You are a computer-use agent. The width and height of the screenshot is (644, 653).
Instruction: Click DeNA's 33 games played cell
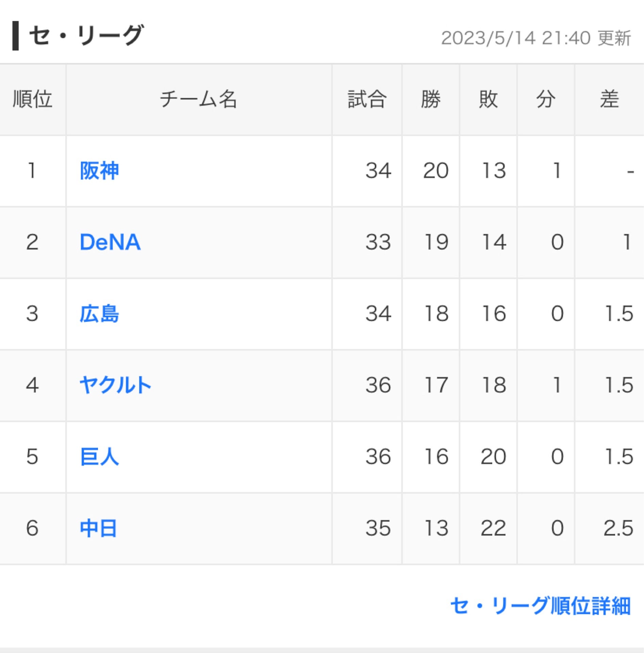pyautogui.click(x=378, y=242)
